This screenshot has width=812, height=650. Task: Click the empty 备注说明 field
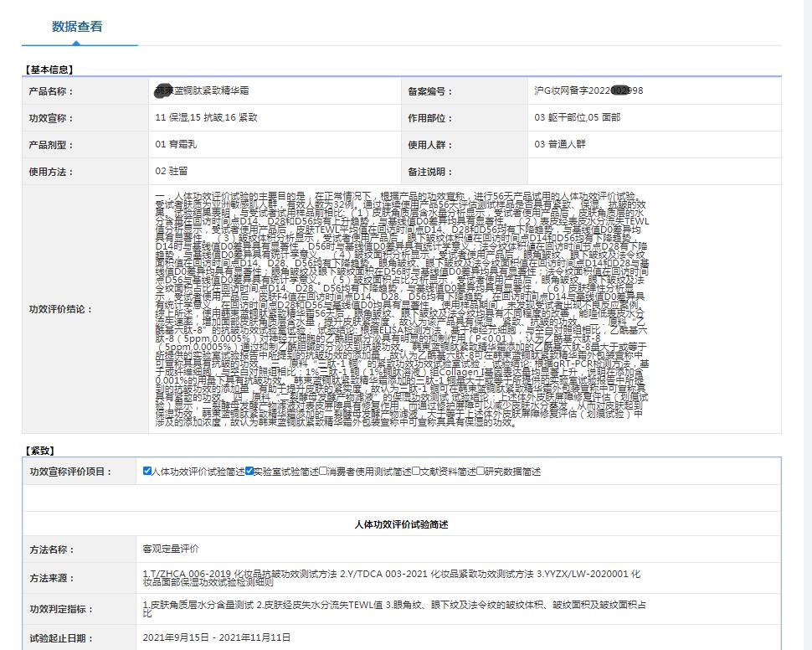(653, 171)
